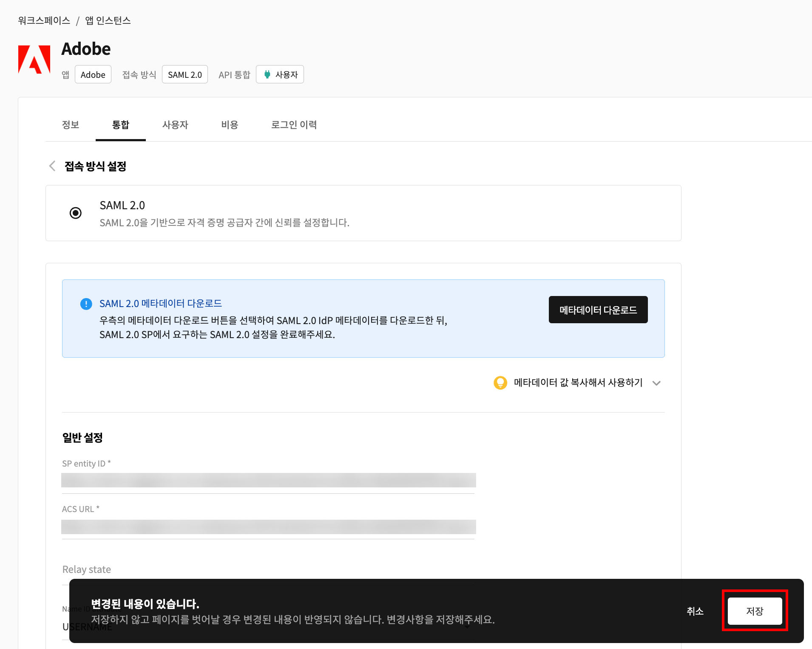Image resolution: width=812 pixels, height=649 pixels.
Task: Click the 변경된 내용이 있습니다. notice text
Action: (x=145, y=604)
